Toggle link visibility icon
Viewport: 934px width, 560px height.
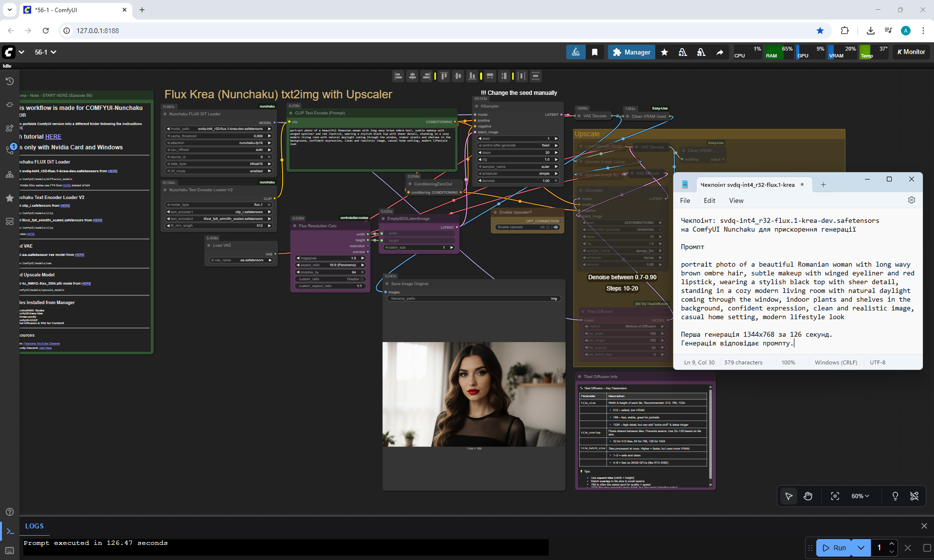914,496
